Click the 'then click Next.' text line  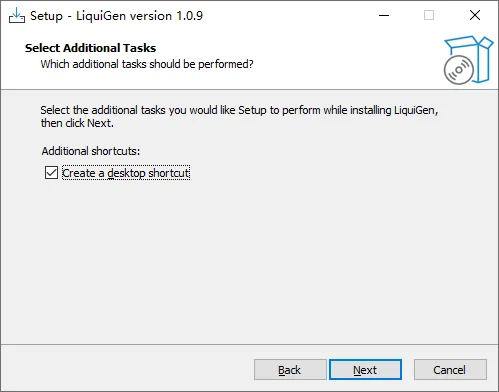(77, 123)
